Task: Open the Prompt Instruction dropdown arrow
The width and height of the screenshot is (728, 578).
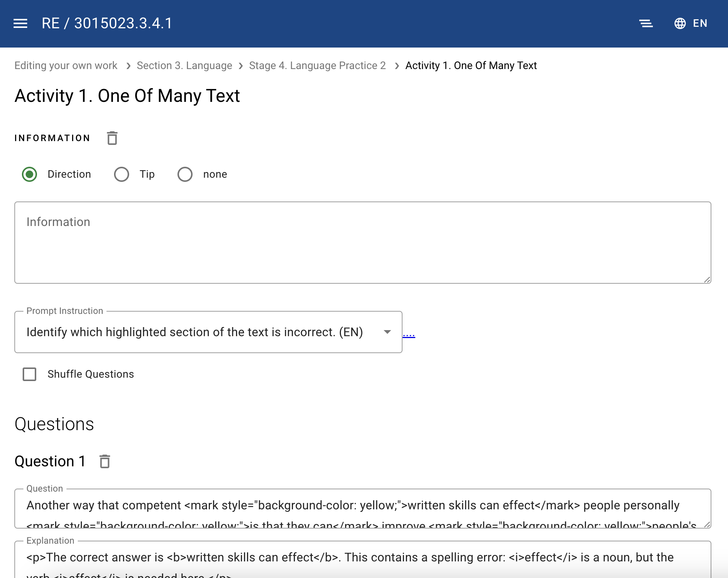Action: [387, 332]
